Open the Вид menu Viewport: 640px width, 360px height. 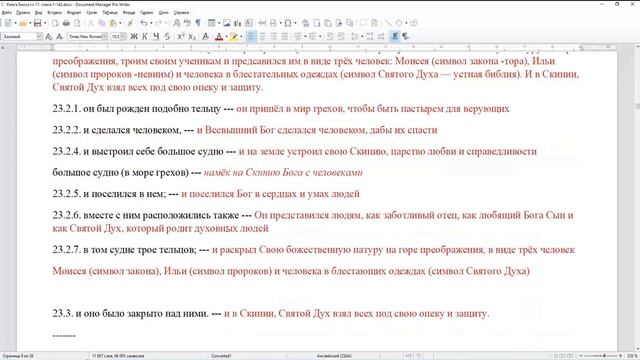tap(38, 13)
